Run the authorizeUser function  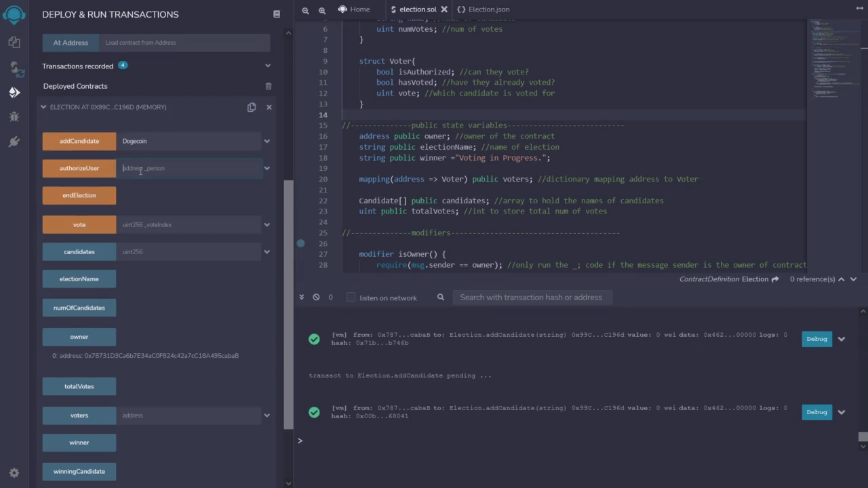pos(79,168)
